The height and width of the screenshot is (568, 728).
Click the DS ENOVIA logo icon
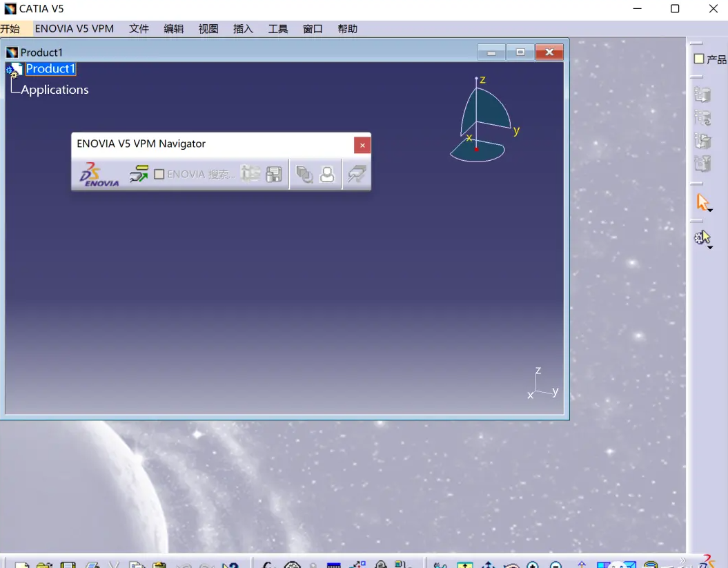(x=97, y=174)
